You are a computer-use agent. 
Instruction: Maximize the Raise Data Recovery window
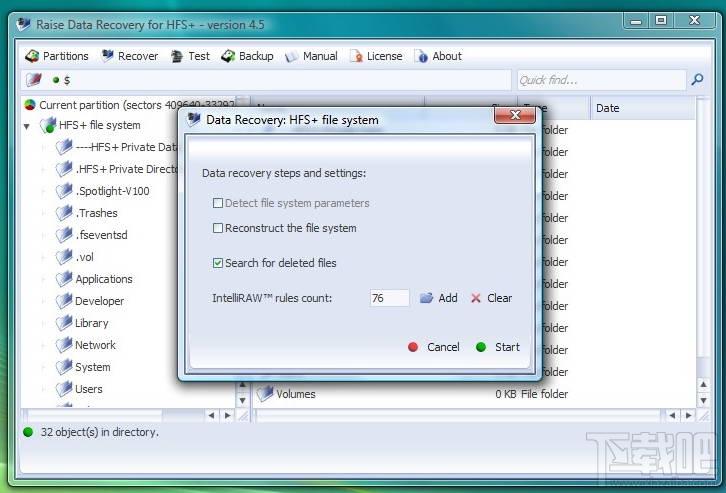(661, 20)
